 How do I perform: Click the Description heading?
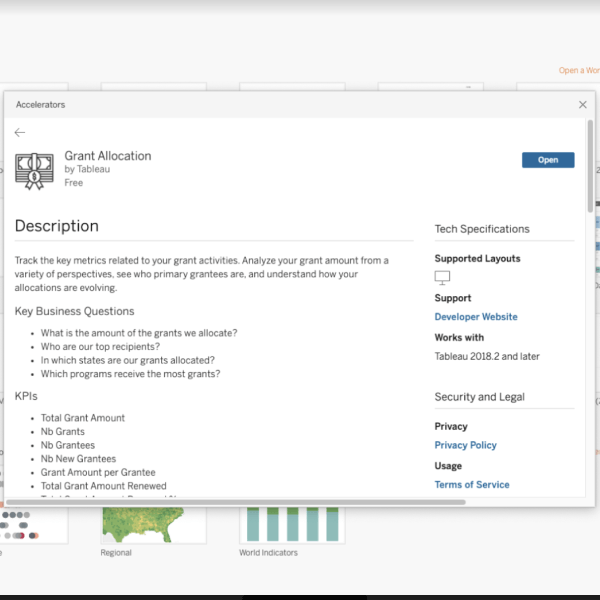point(57,226)
